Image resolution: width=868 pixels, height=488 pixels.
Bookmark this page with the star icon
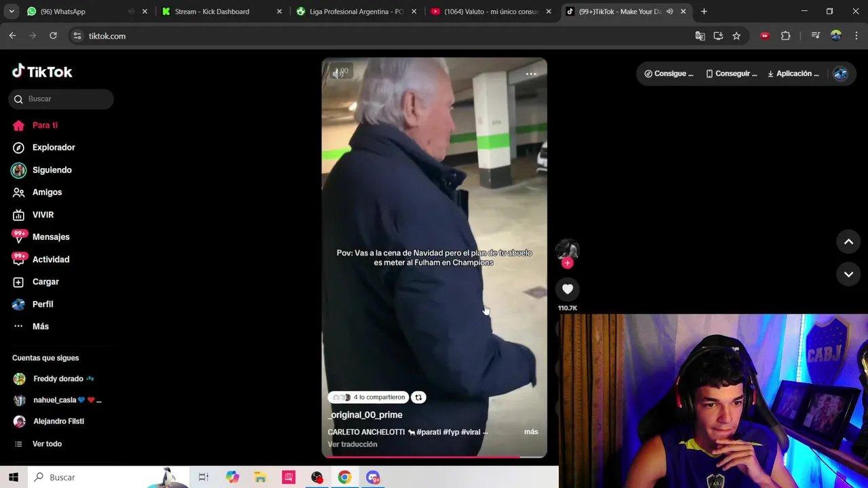(736, 36)
